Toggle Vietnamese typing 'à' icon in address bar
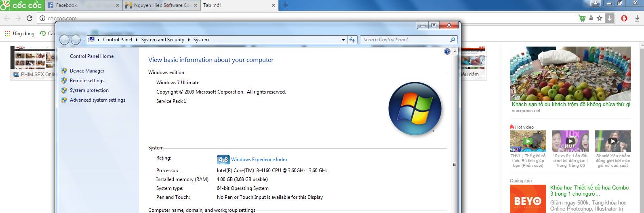644x213 pixels. click(591, 18)
